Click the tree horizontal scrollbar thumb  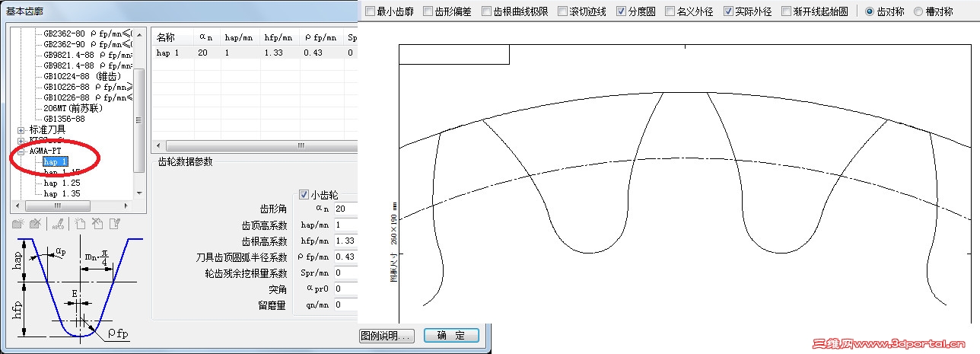click(x=58, y=206)
